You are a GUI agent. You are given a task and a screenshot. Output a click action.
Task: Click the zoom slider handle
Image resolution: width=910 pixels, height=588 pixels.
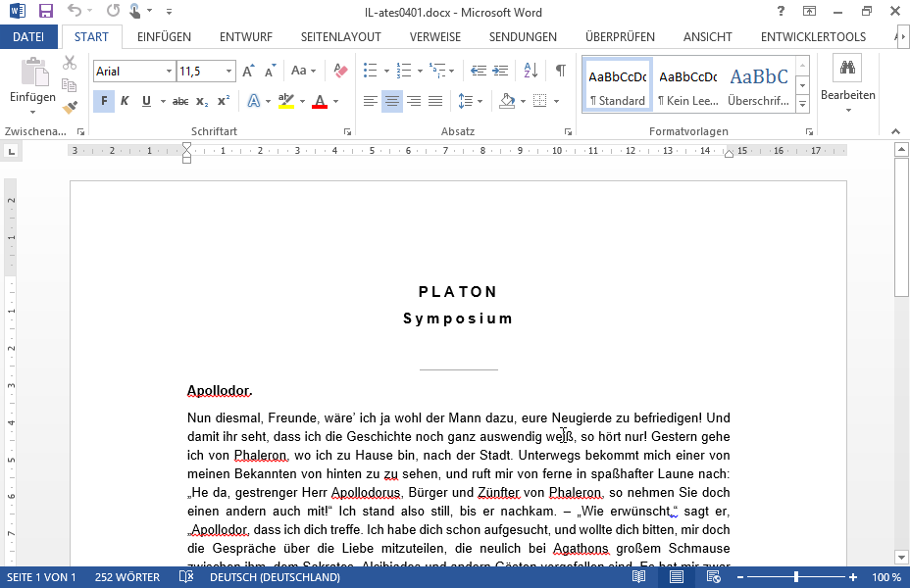pos(796,577)
